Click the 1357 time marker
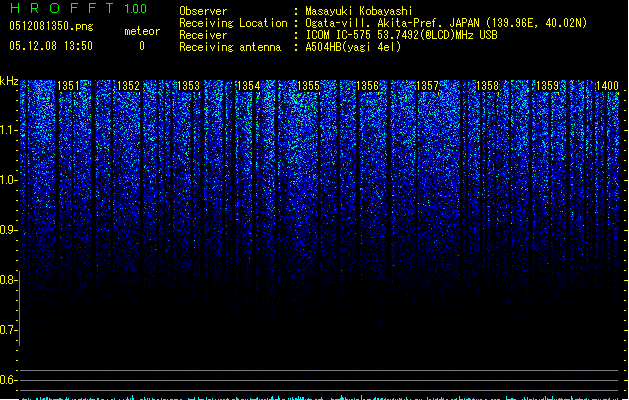629x400 pixels. coord(428,85)
